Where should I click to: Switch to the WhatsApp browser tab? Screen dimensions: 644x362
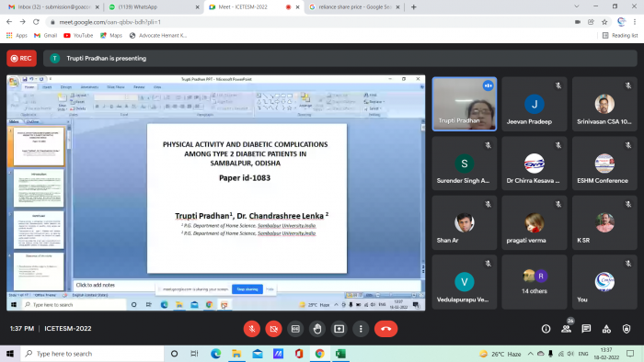coord(152,7)
